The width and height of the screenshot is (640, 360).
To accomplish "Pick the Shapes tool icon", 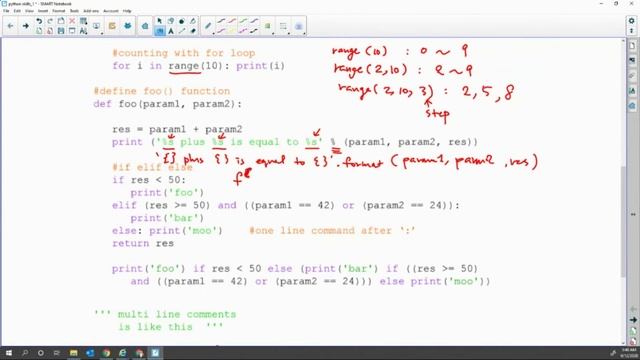I will (171, 21).
